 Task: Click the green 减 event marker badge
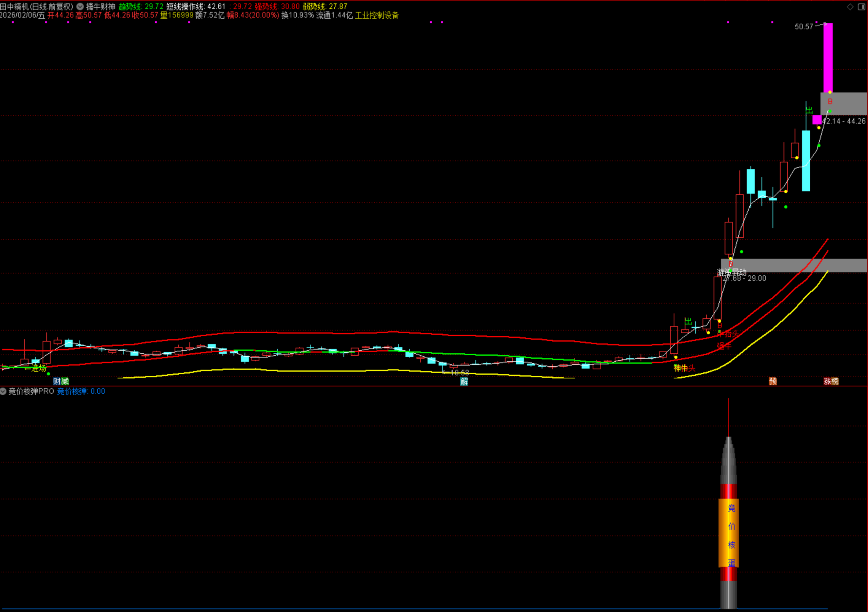(x=65, y=381)
